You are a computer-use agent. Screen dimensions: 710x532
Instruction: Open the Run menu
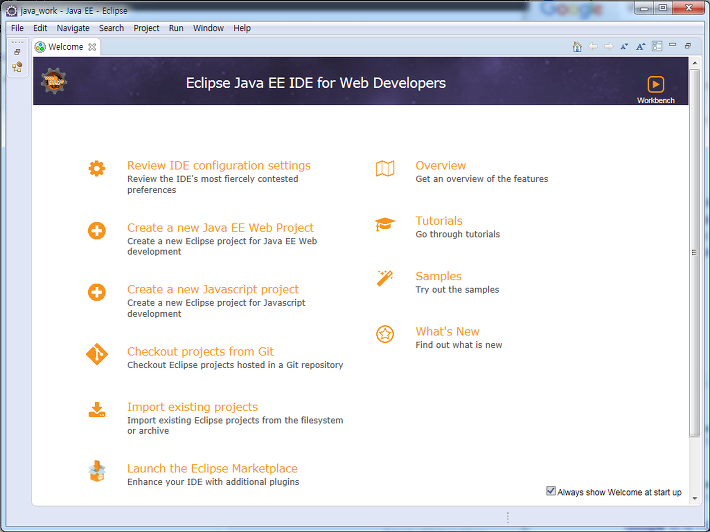tap(176, 28)
